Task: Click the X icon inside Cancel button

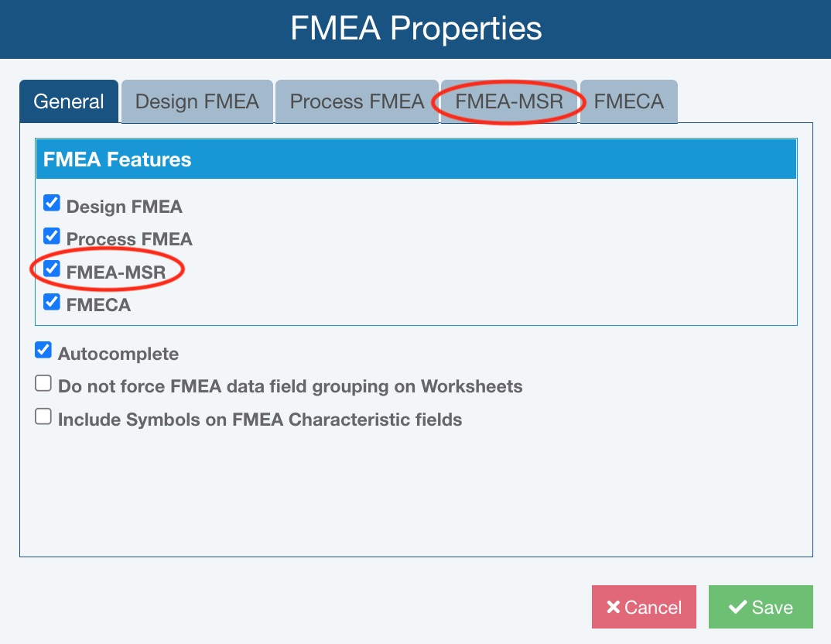Action: [614, 607]
